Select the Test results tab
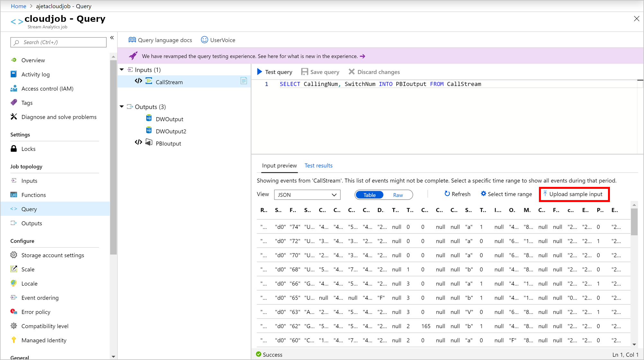This screenshot has height=360, width=644. (318, 165)
